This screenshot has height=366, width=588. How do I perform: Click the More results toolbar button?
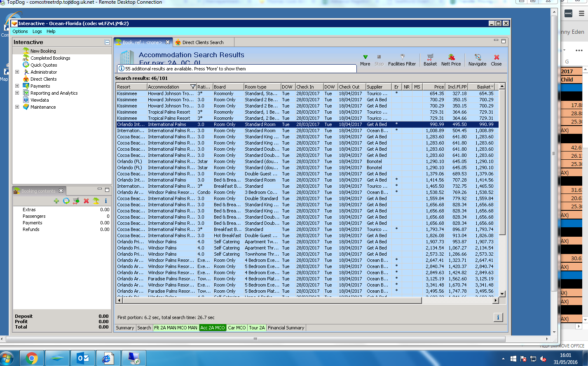point(365,60)
